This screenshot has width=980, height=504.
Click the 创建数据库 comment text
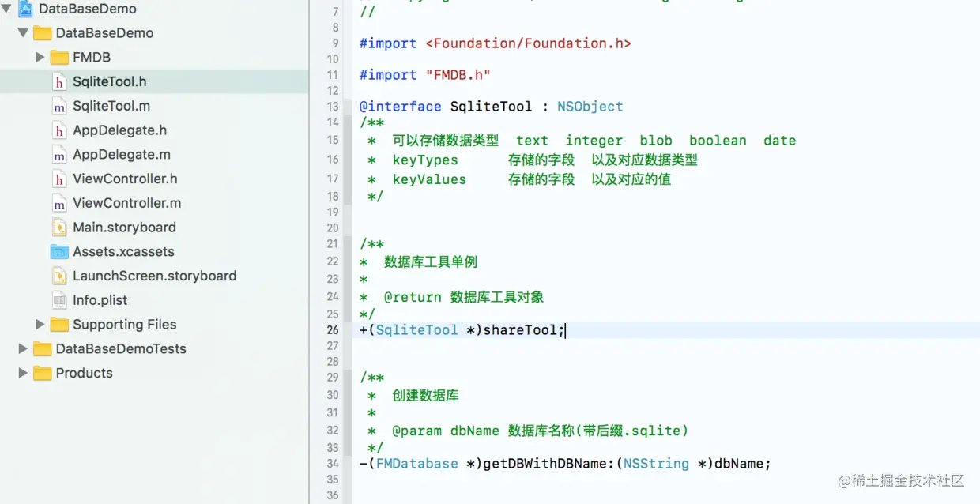coord(425,395)
